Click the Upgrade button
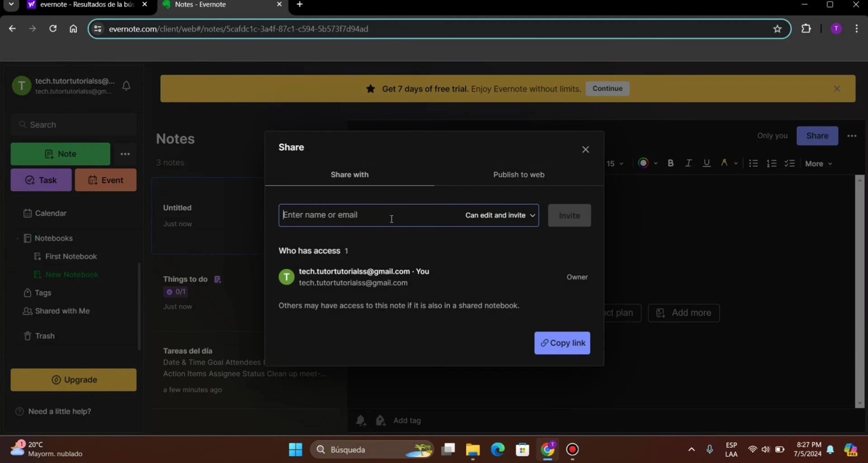The height and width of the screenshot is (463, 868). tap(73, 380)
